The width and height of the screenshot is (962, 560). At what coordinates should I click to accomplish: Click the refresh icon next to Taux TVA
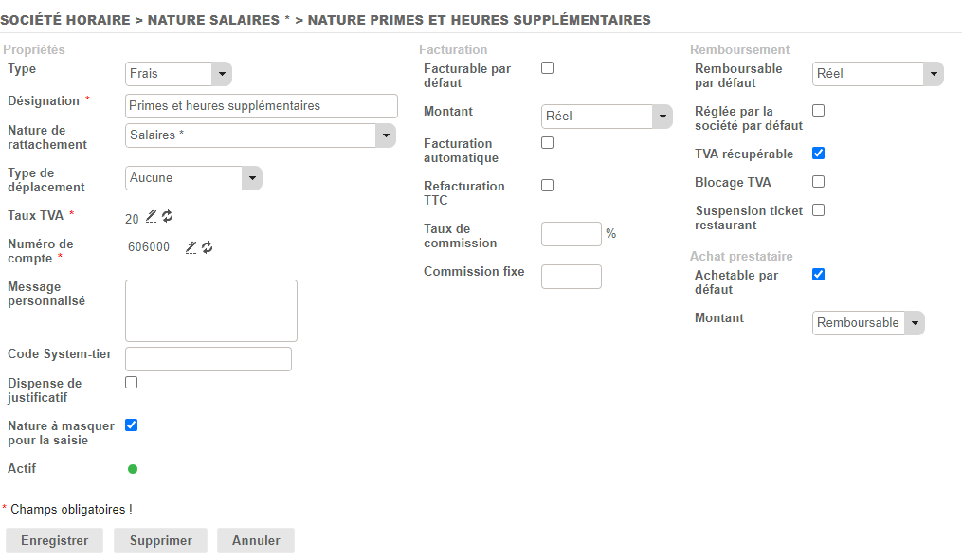pos(168,217)
